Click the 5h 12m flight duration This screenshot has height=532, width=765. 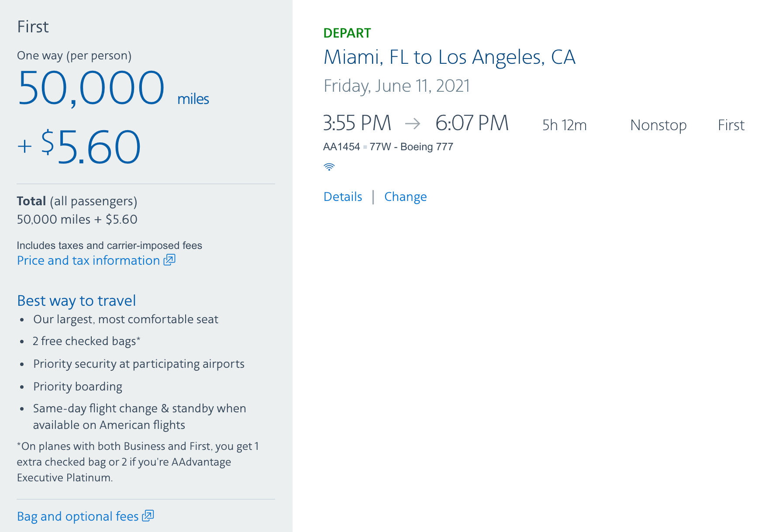(565, 125)
